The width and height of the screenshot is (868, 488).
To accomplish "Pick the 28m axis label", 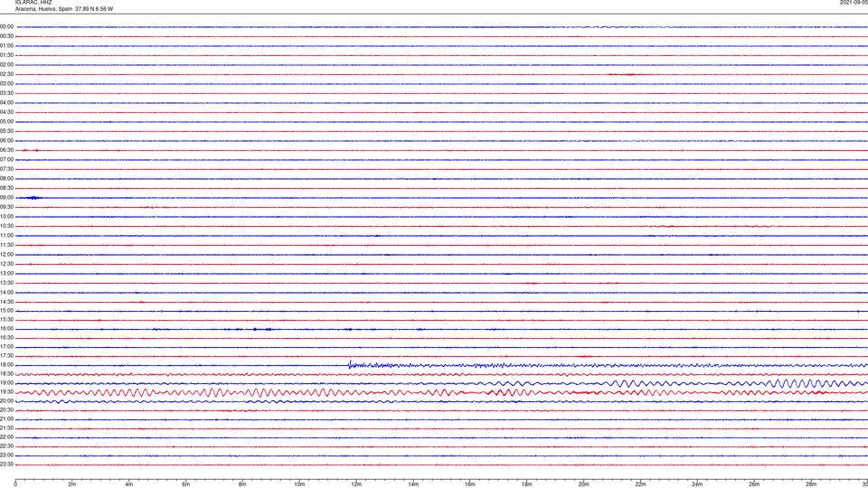I will pos(810,484).
